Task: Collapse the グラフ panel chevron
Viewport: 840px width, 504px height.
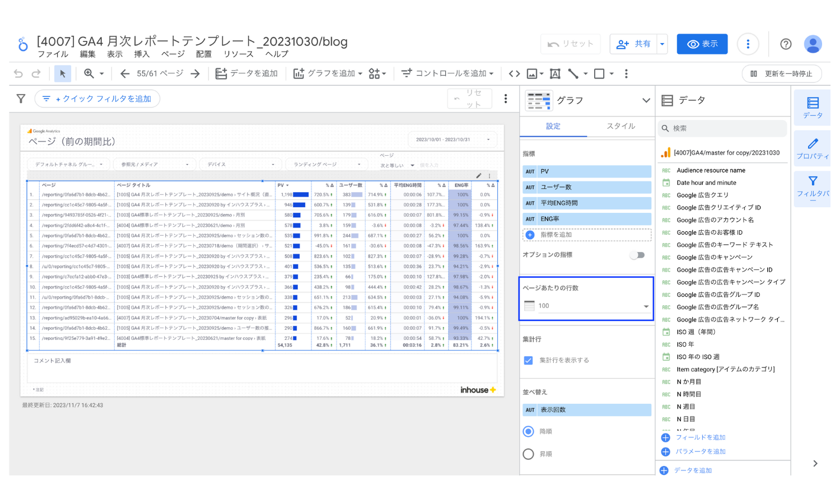Action: tap(646, 100)
